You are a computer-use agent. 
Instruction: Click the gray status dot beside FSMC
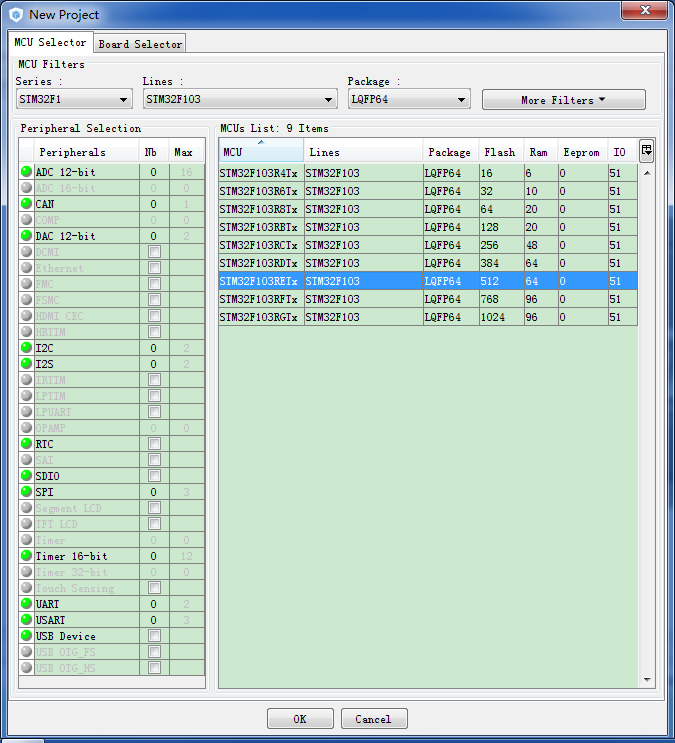coord(27,299)
